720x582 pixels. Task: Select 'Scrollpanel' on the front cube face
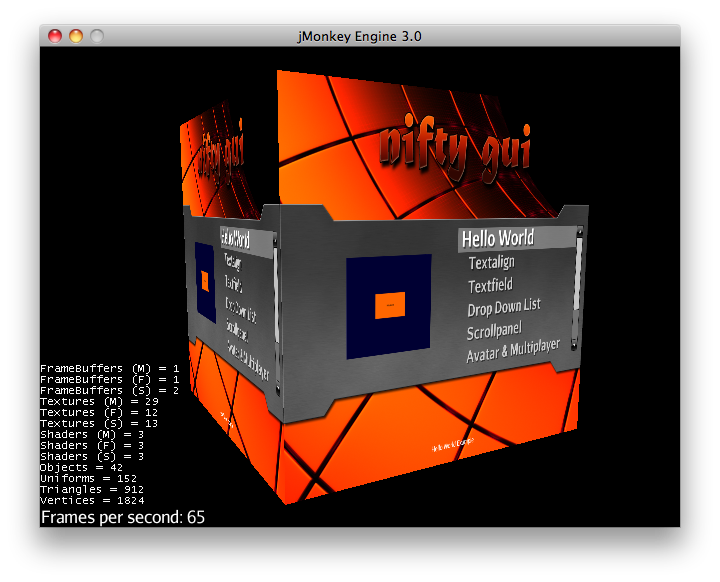point(494,331)
